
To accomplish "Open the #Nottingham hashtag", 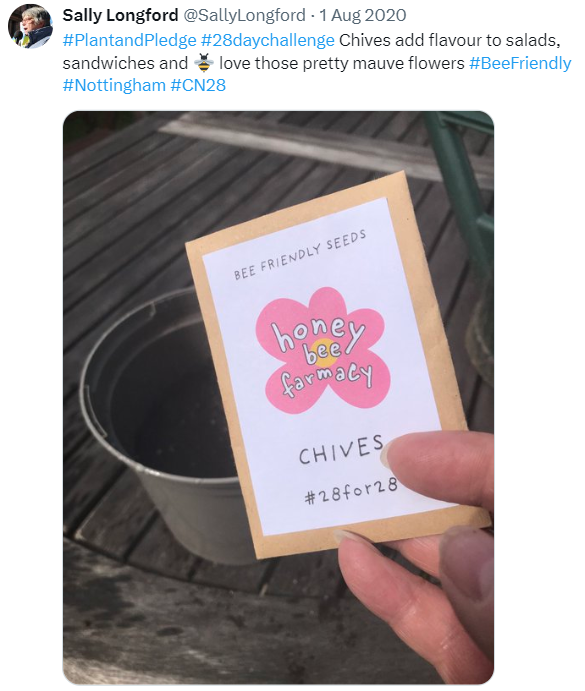I will click(114, 85).
